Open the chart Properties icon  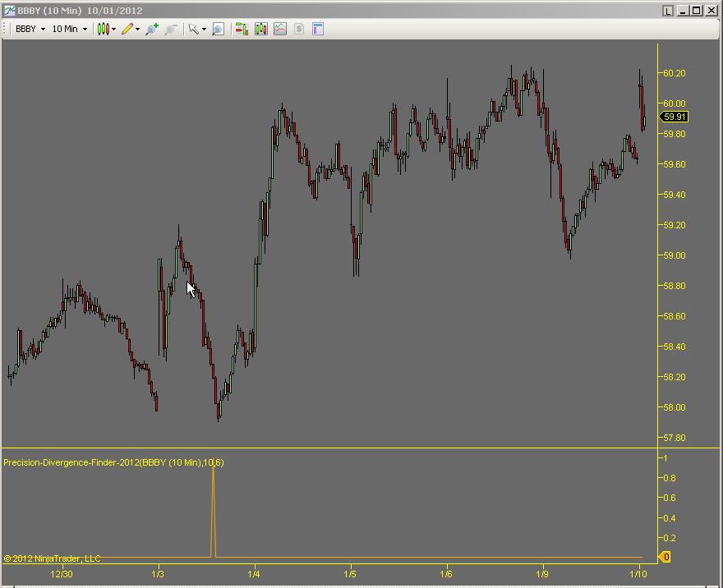click(x=318, y=29)
